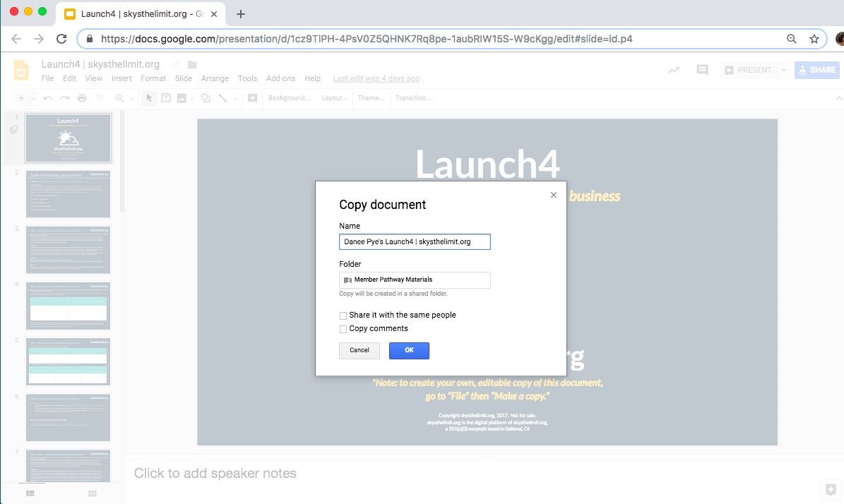The width and height of the screenshot is (844, 504).
Task: Open the Help menu
Action: click(313, 78)
